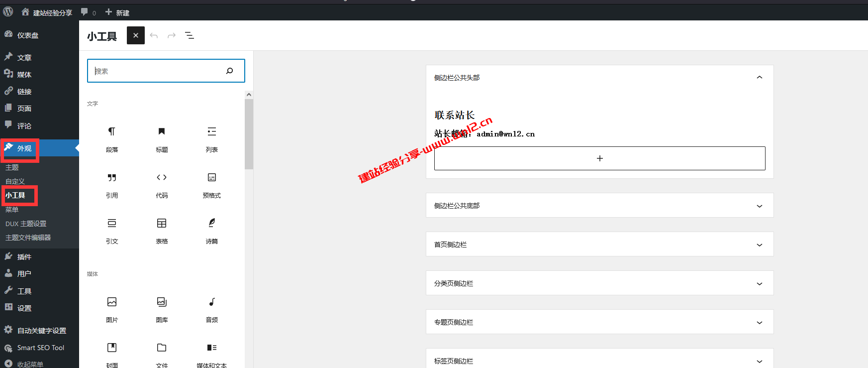
Task: Click the inserter panel scrollbar thumb
Action: click(249, 134)
